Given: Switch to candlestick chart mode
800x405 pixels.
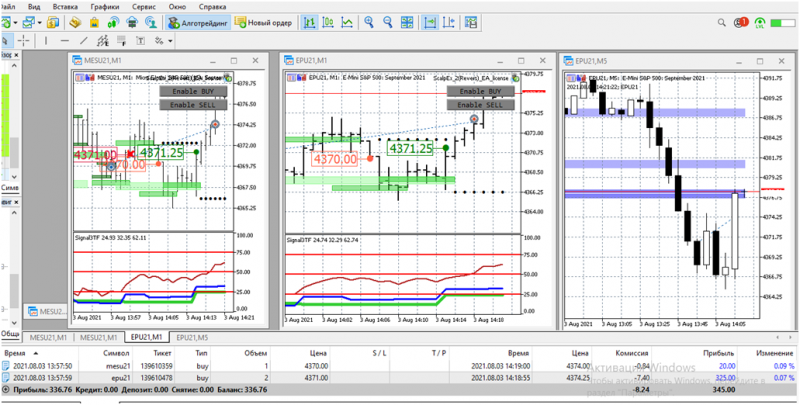Looking at the screenshot, I should coord(328,22).
